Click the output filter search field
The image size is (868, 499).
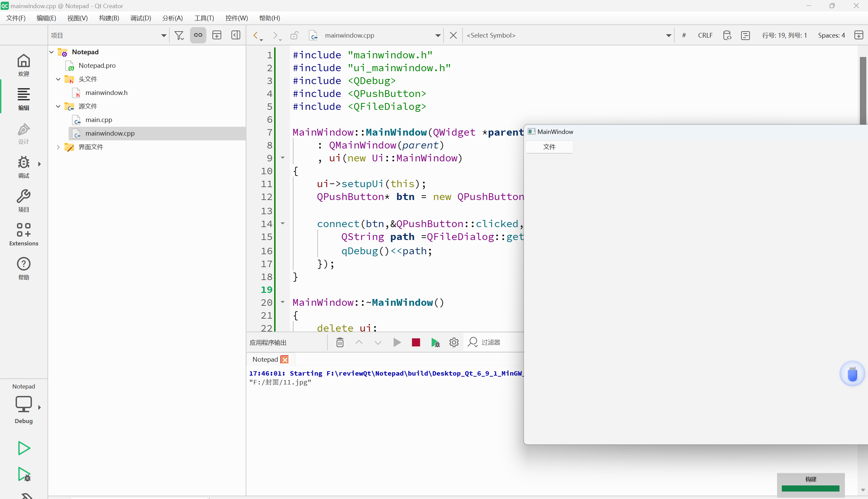[x=502, y=342]
